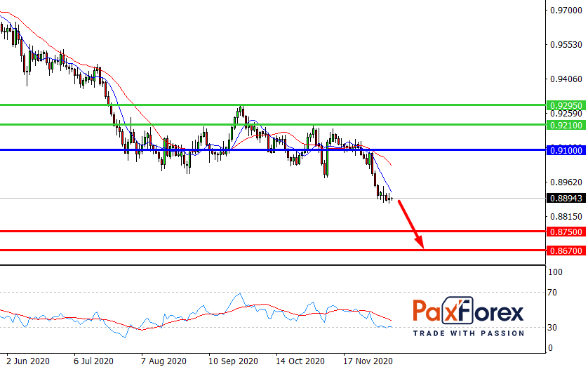Click the 10 Sep 2020 date label

click(x=233, y=361)
